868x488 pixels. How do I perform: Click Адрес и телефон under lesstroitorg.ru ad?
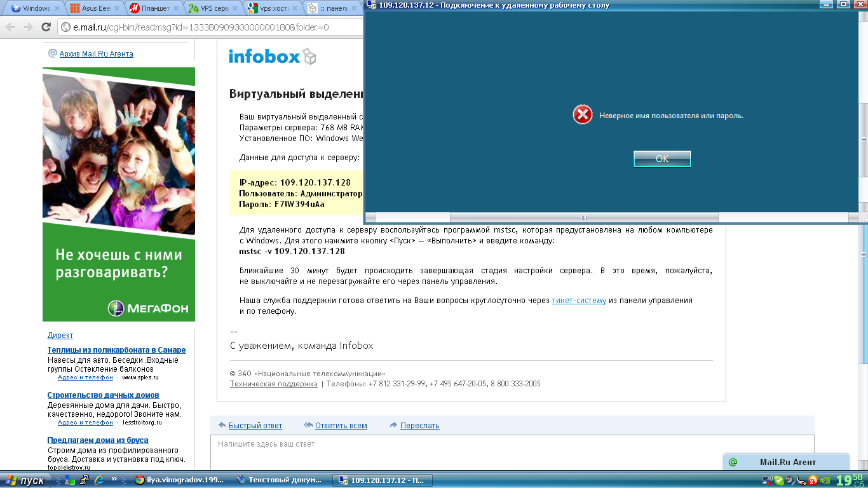[85, 423]
